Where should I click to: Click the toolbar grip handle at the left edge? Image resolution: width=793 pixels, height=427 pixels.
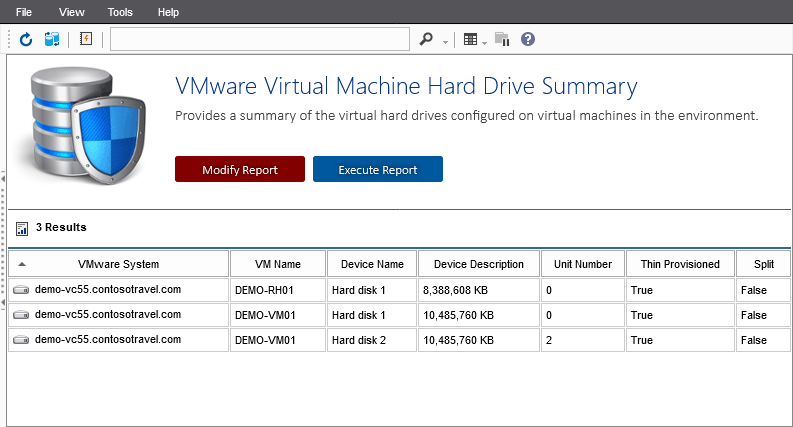point(9,39)
